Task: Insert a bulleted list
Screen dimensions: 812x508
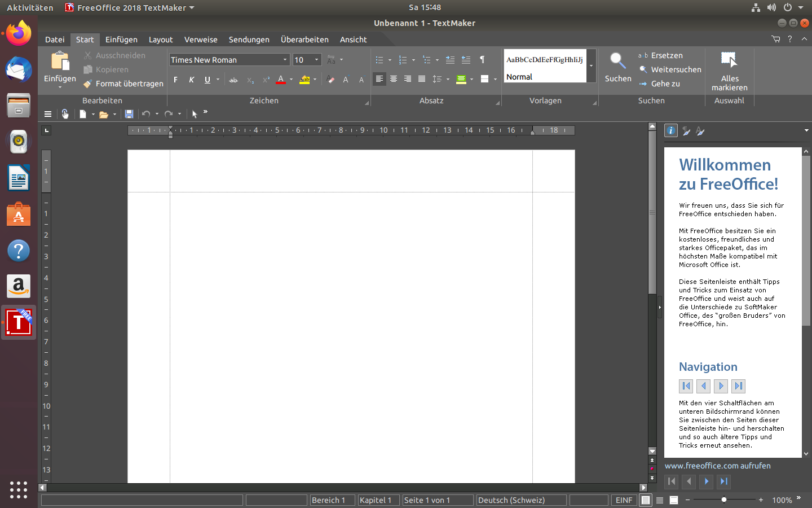Action: click(379, 60)
